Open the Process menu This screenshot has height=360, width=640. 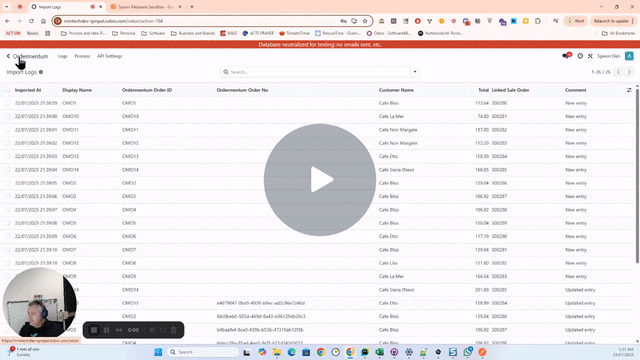point(82,56)
